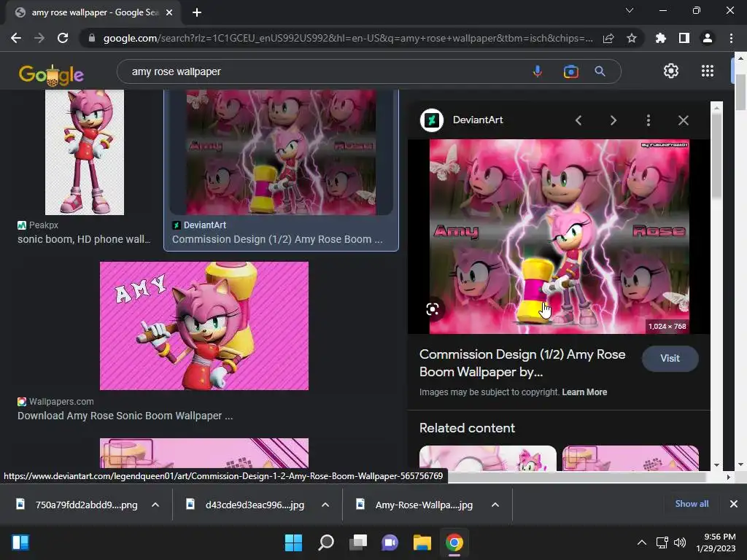Open the Peakpx sonic boom thumbnail
The height and width of the screenshot is (560, 747).
85,152
